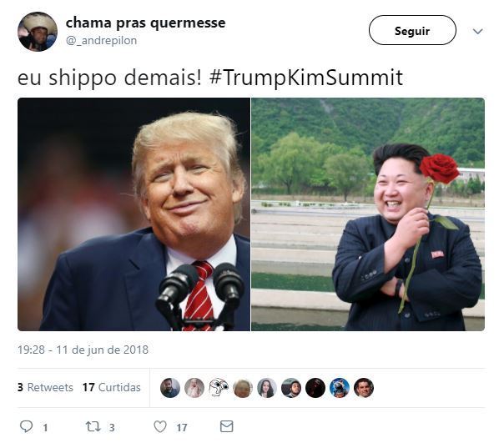Screen dimensions: 504x443
Task: Like the tweet with heart icon
Action: [160, 426]
